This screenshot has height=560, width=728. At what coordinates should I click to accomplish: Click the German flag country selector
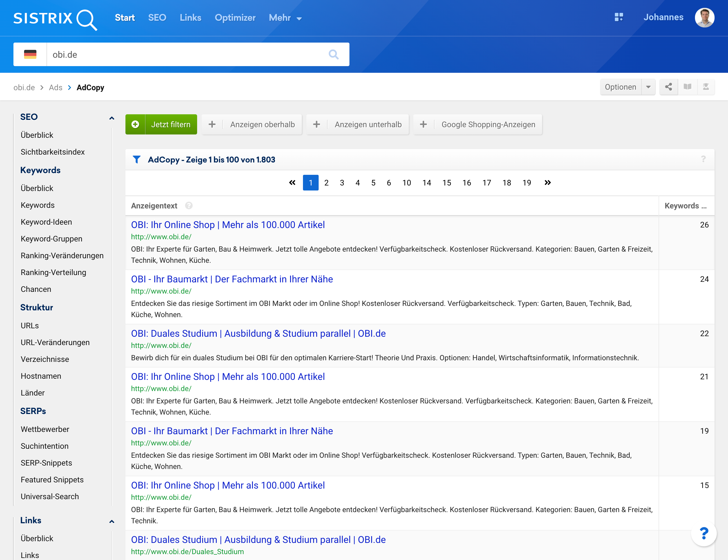tap(30, 54)
